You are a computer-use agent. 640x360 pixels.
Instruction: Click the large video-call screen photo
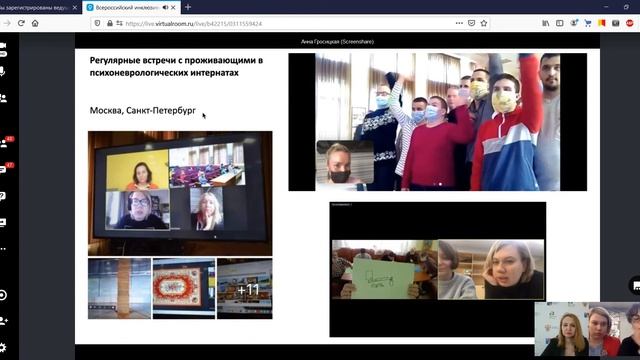tap(180, 193)
